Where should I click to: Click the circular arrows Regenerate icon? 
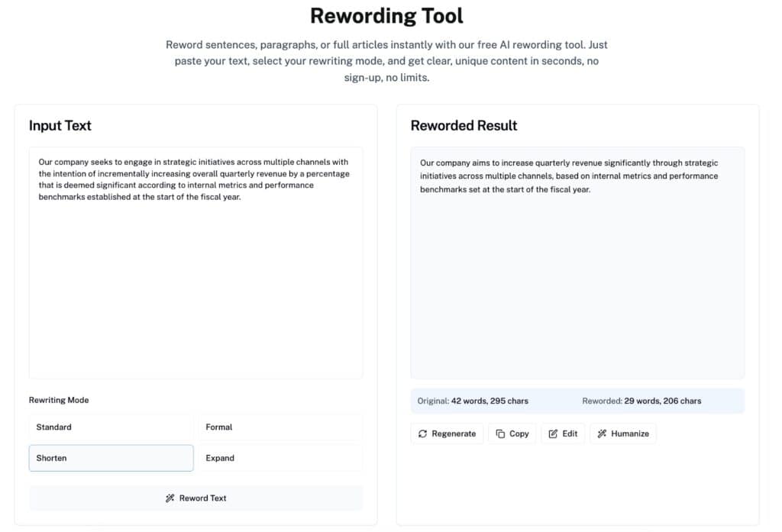pos(422,434)
